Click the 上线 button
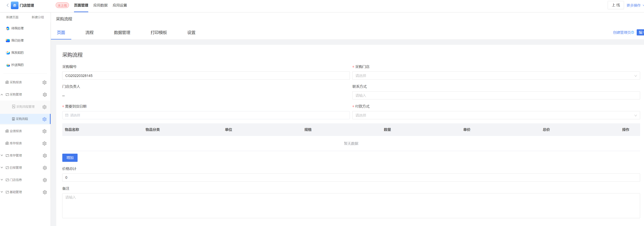 [616, 5]
